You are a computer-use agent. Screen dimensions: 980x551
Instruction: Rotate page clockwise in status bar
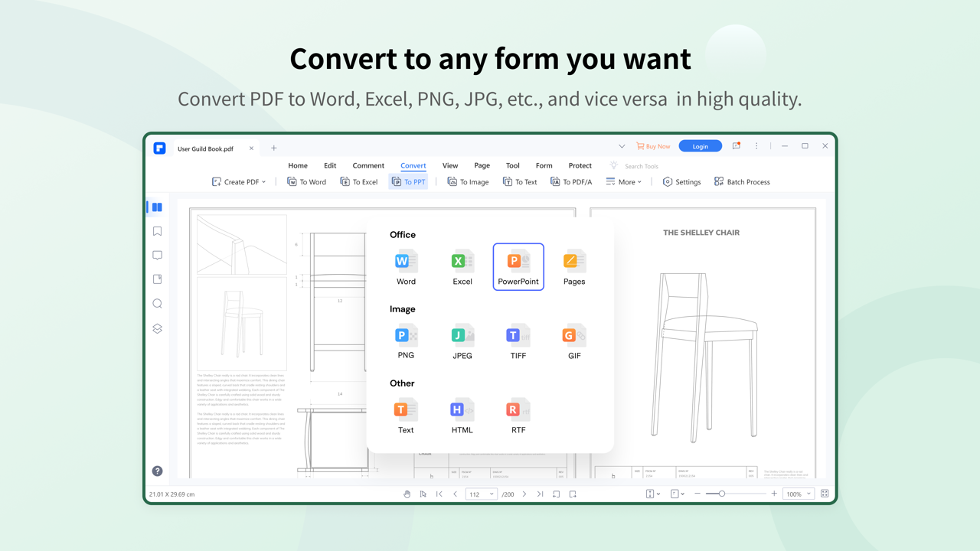(573, 494)
